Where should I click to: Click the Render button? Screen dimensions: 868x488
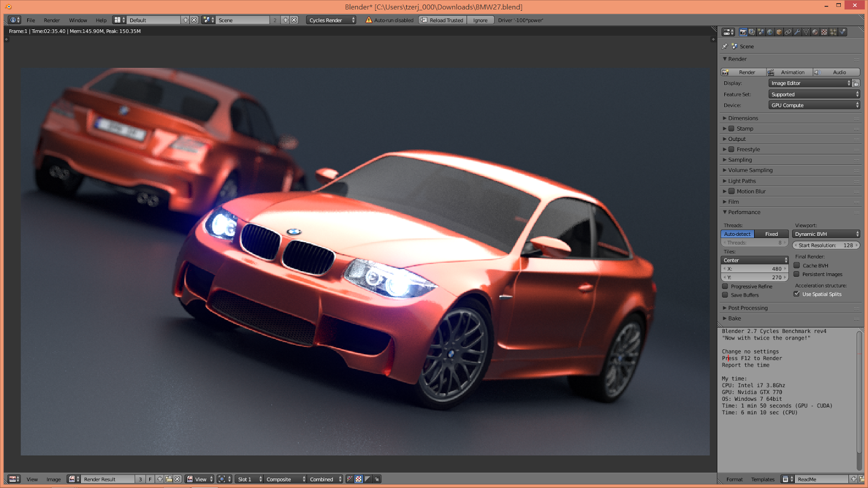[743, 72]
